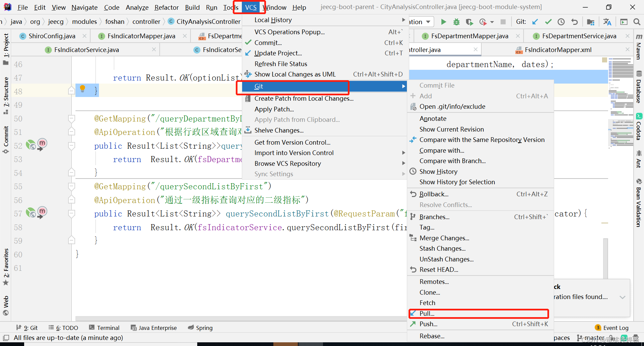The width and height of the screenshot is (644, 346).
Task: Open the 9: Git tool window
Action: (x=27, y=328)
